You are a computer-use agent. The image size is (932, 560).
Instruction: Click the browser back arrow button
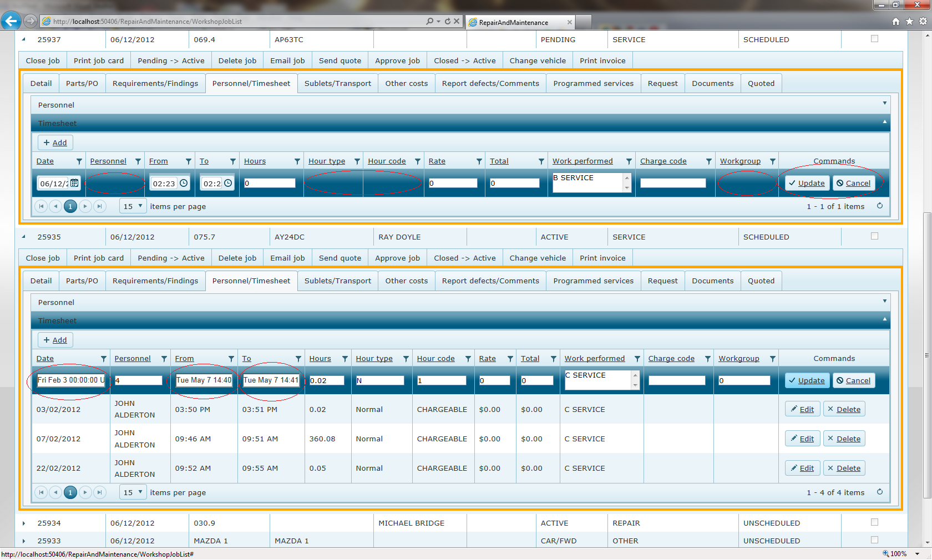pos(11,21)
